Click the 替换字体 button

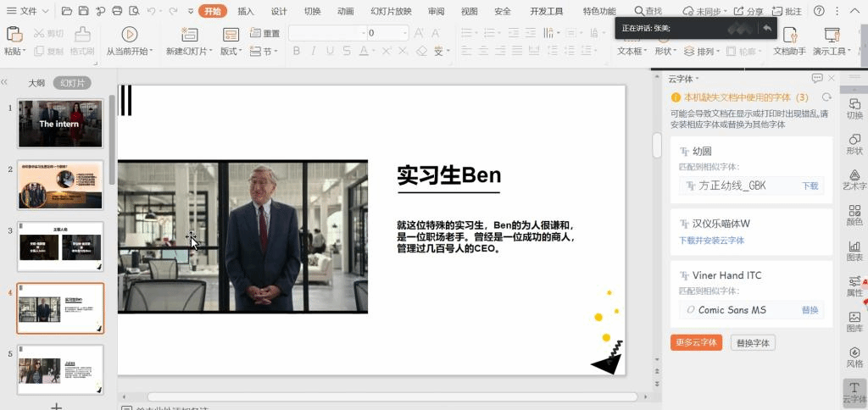click(753, 342)
